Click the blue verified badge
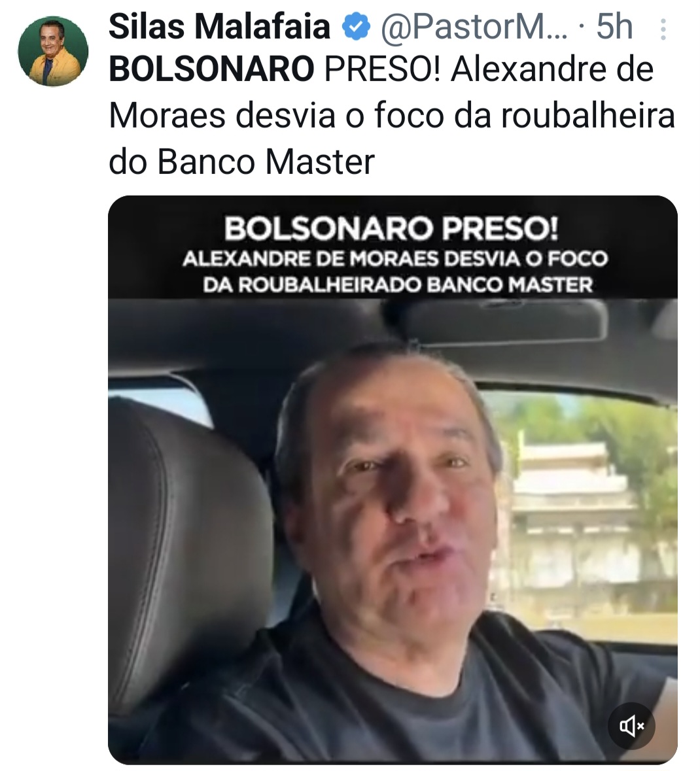The height and width of the screenshot is (771, 700). (x=356, y=27)
